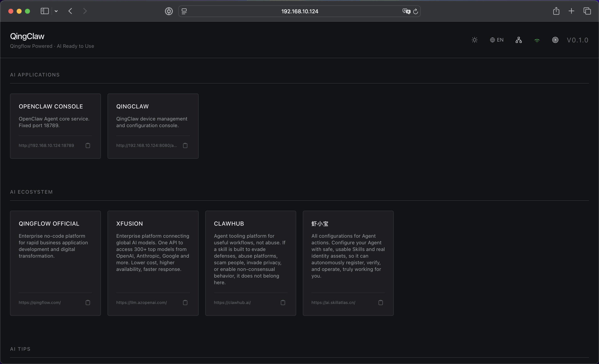The image size is (599, 364).
Task: Check the green Wi-Fi status icon
Action: click(x=537, y=41)
